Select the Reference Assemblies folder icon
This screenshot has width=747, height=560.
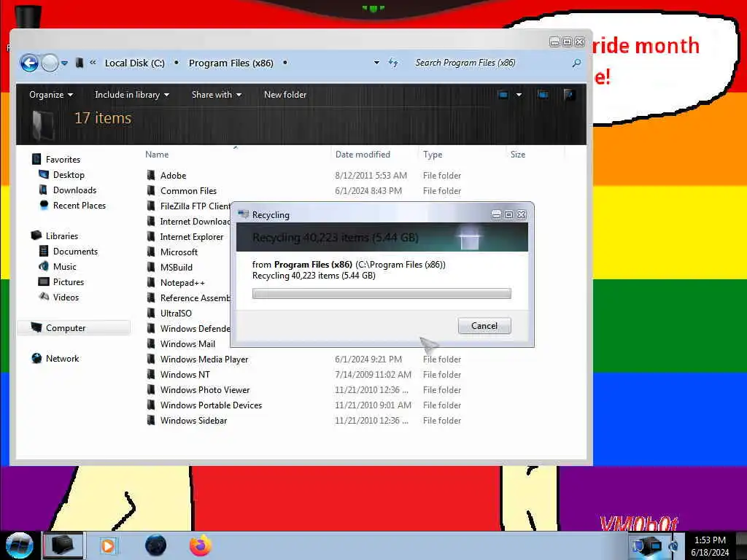pos(151,297)
